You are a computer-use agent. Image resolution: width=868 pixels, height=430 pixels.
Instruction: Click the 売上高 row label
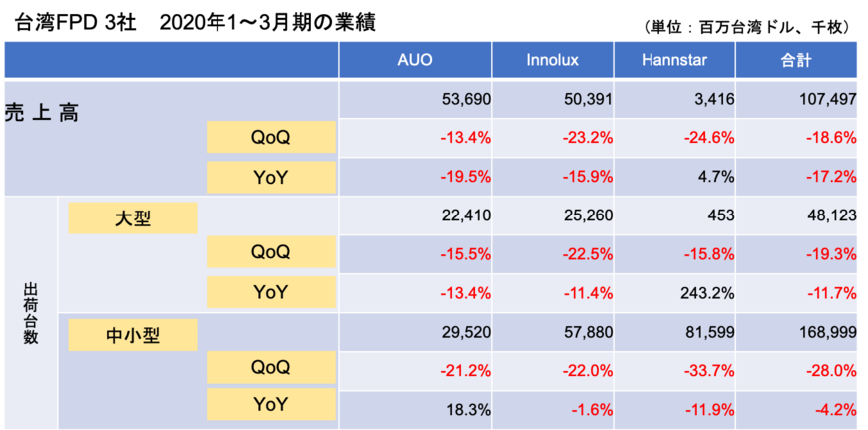coord(42,112)
